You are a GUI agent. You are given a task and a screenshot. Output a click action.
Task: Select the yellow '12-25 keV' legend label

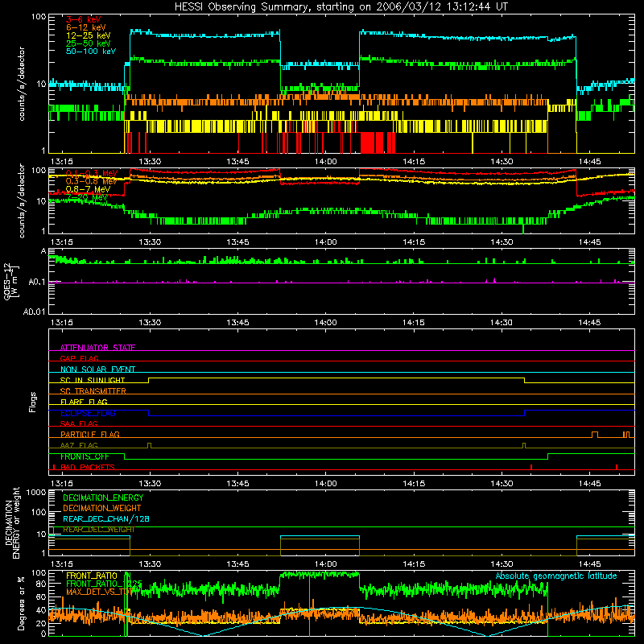tap(89, 35)
